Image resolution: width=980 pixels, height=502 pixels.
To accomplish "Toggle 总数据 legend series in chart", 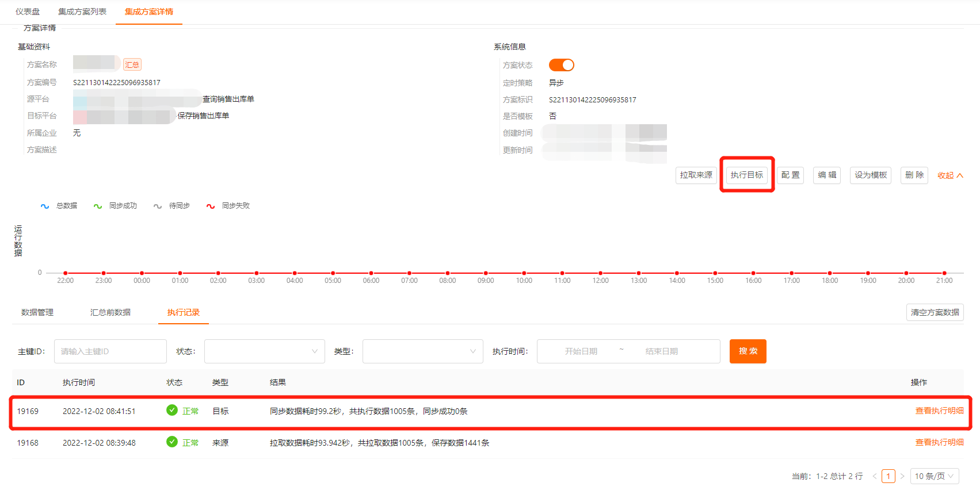I will coord(45,206).
